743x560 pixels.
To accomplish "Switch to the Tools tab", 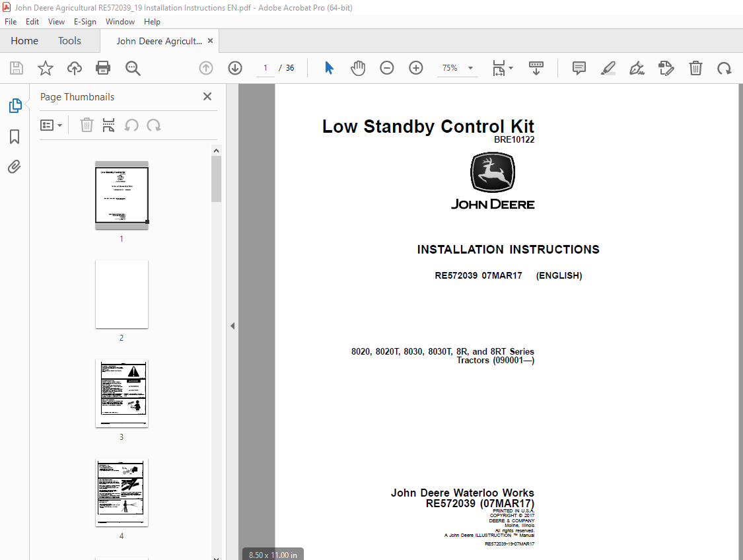I will (x=69, y=41).
